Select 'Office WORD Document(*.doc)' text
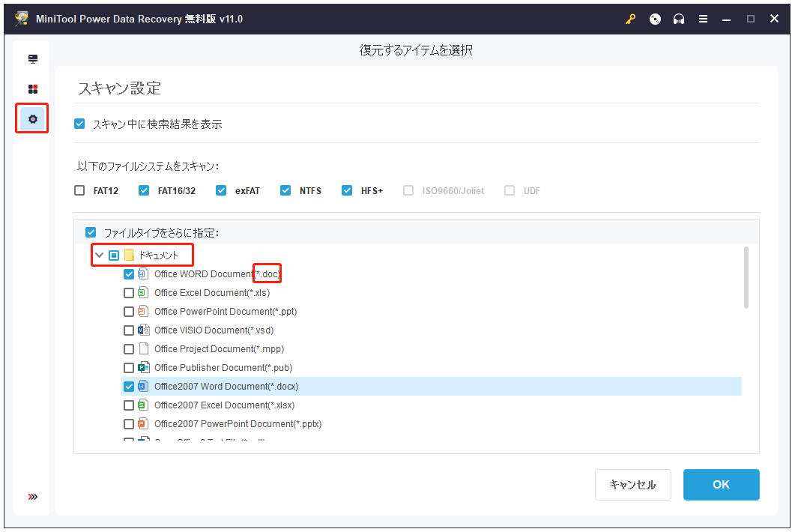Image resolution: width=798 pixels, height=532 pixels. click(217, 274)
